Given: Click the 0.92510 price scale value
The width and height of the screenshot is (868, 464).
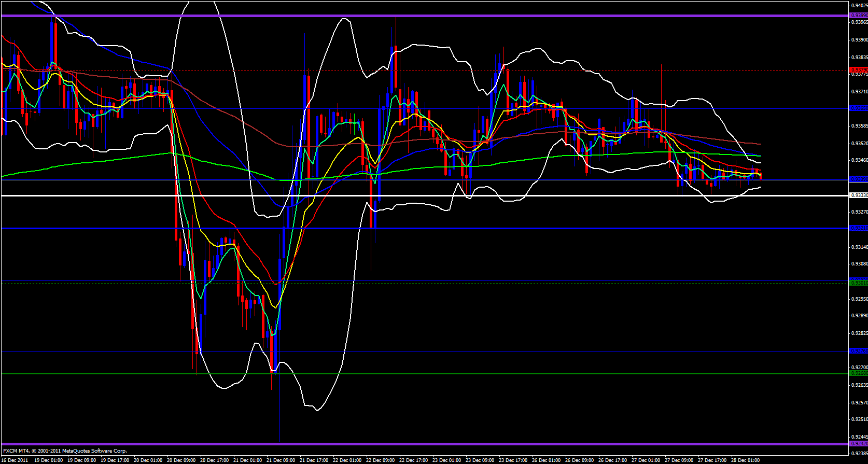Looking at the screenshot, I should 859,419.
